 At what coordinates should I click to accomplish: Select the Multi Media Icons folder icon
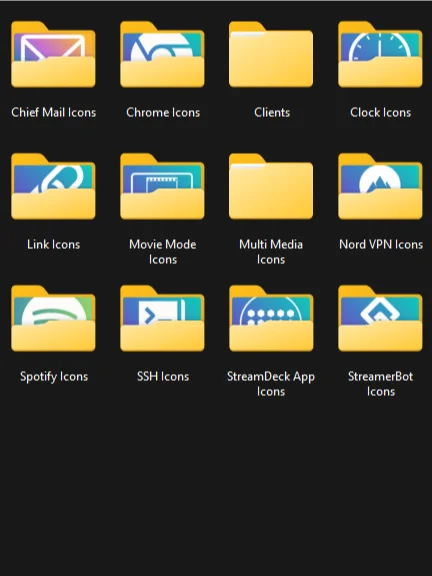point(271,186)
